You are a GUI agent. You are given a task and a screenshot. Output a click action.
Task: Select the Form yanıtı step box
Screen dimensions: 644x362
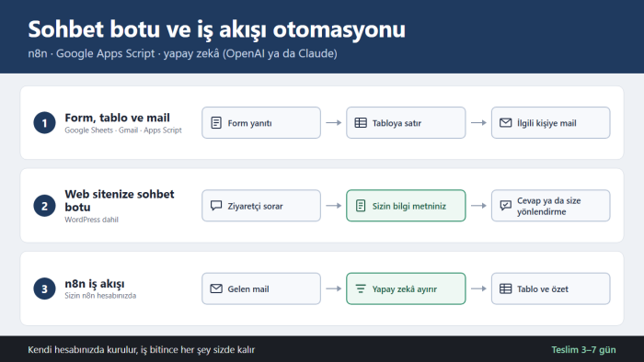261,122
